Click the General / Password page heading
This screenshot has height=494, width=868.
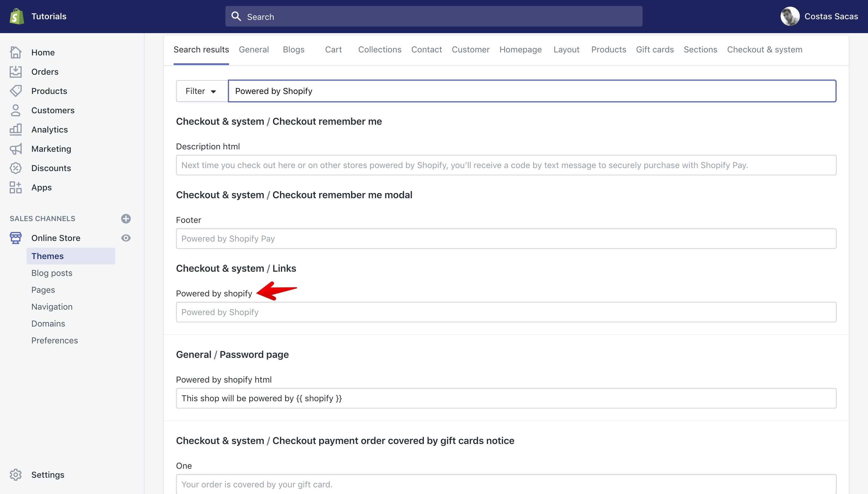point(232,354)
